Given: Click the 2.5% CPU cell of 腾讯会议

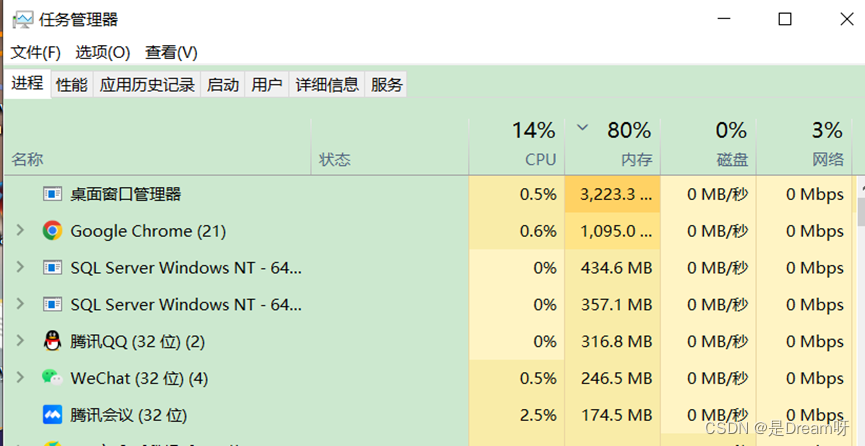Looking at the screenshot, I should 516,415.
